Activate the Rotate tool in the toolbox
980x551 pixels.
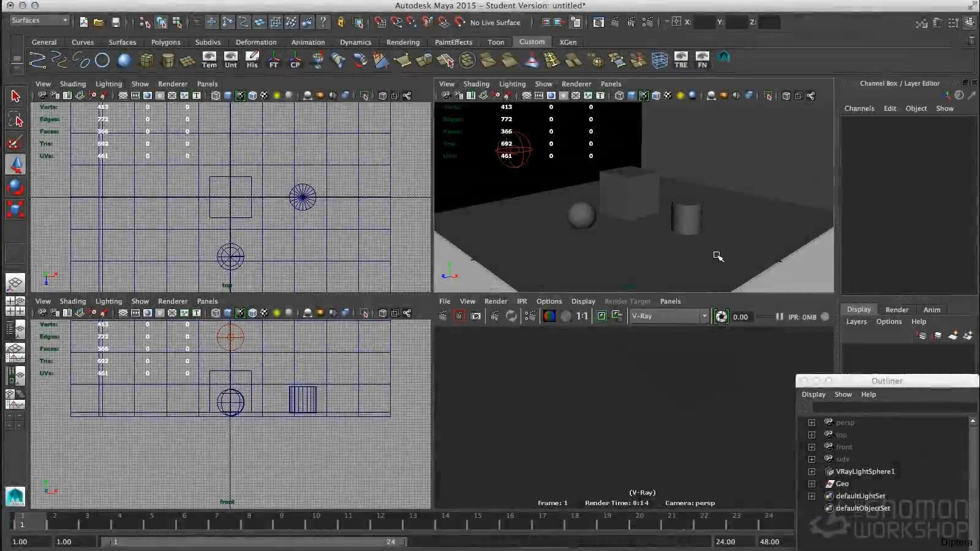[x=15, y=187]
